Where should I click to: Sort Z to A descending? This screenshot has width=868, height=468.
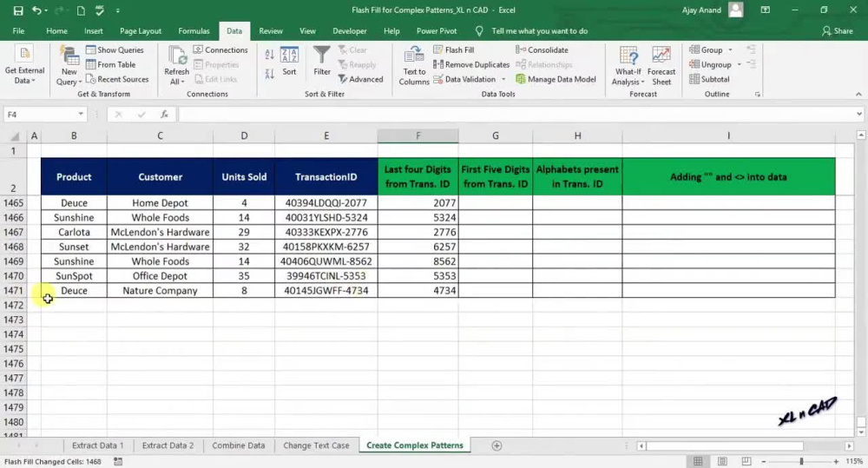pyautogui.click(x=270, y=74)
